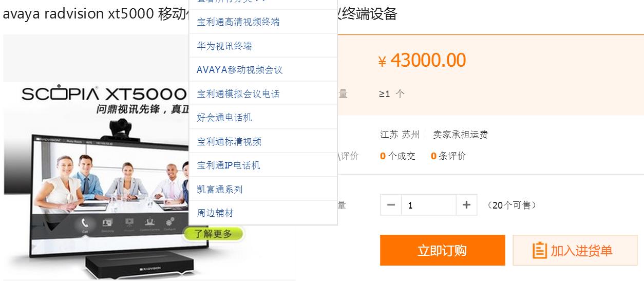The height and width of the screenshot is (281, 644).
Task: Click the minus quantity stepper button
Action: 391,205
